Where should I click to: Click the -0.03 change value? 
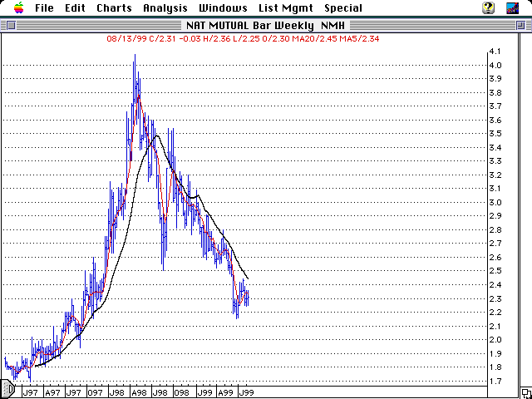pyautogui.click(x=190, y=39)
